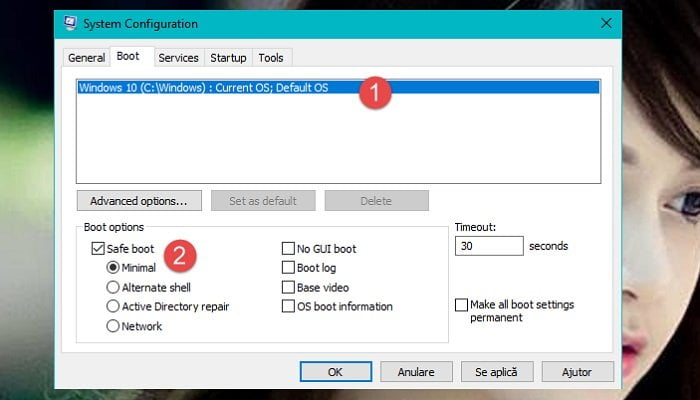700x400 pixels.
Task: Open Advanced options
Action: [x=139, y=201]
